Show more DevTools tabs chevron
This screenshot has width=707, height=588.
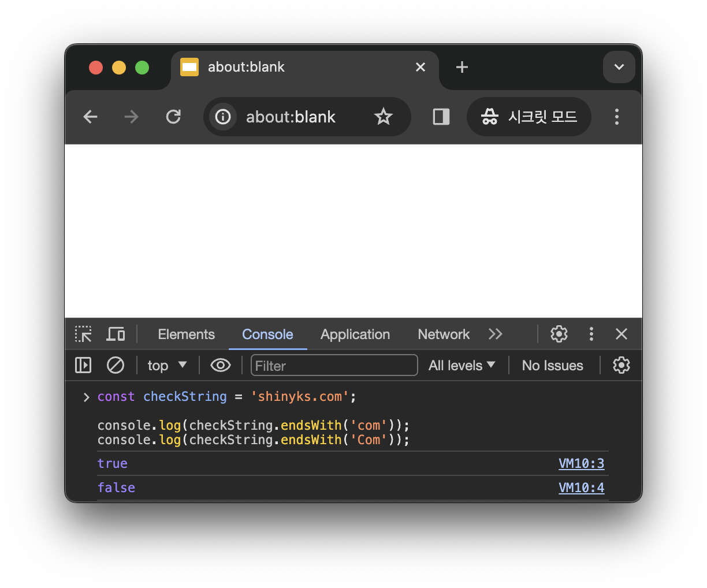point(495,334)
